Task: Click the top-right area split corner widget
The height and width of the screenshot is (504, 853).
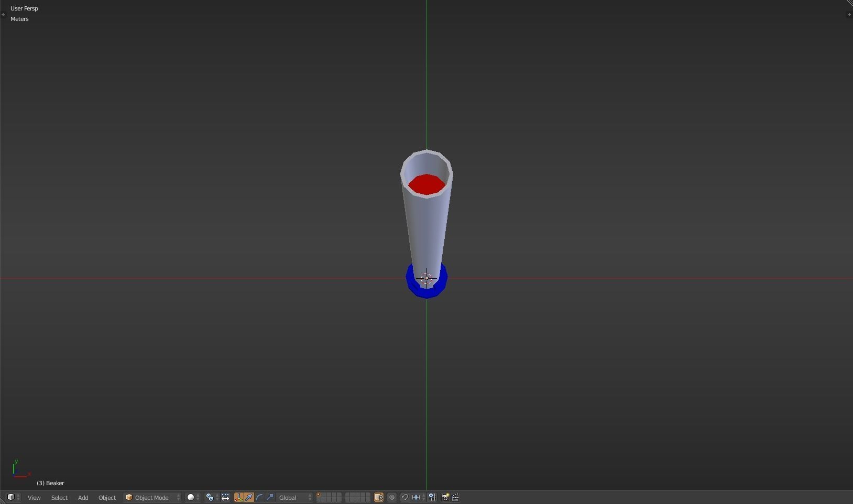Action: tap(849, 3)
